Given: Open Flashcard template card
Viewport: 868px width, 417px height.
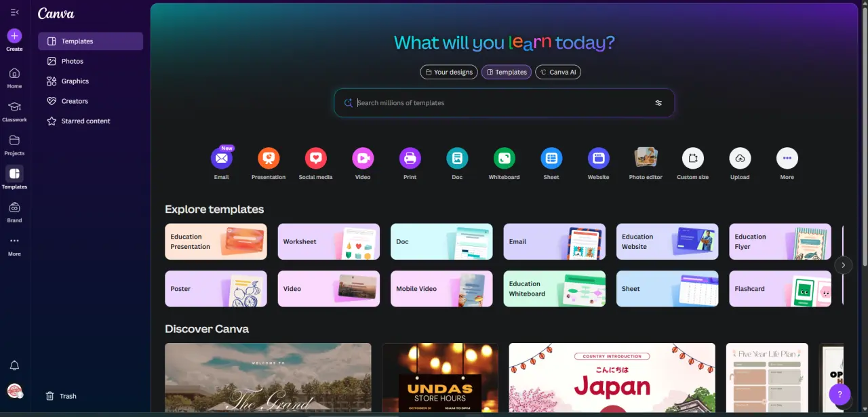Looking at the screenshot, I should pos(780,289).
